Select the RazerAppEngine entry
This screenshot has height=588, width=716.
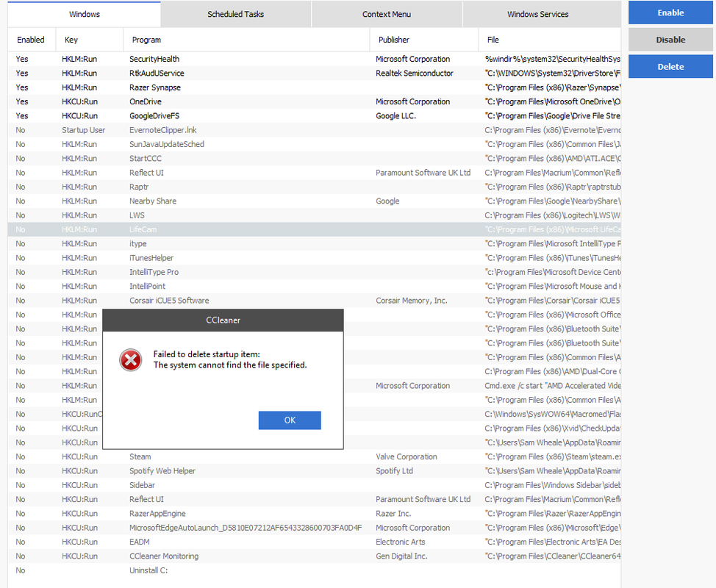click(x=314, y=513)
